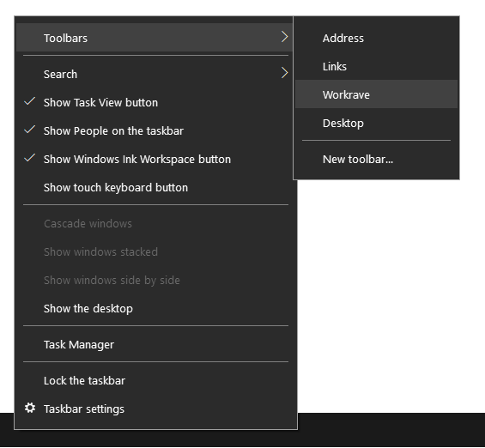Click the checkmark next to Show Task View button

[30, 101]
